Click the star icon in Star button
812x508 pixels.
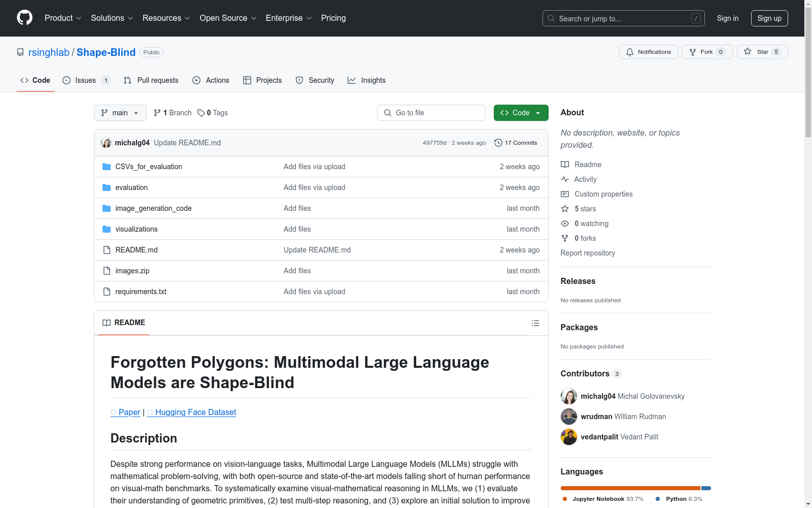click(x=748, y=51)
